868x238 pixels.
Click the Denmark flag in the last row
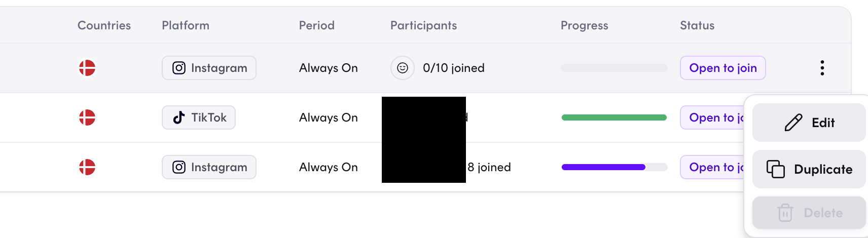pos(87,167)
